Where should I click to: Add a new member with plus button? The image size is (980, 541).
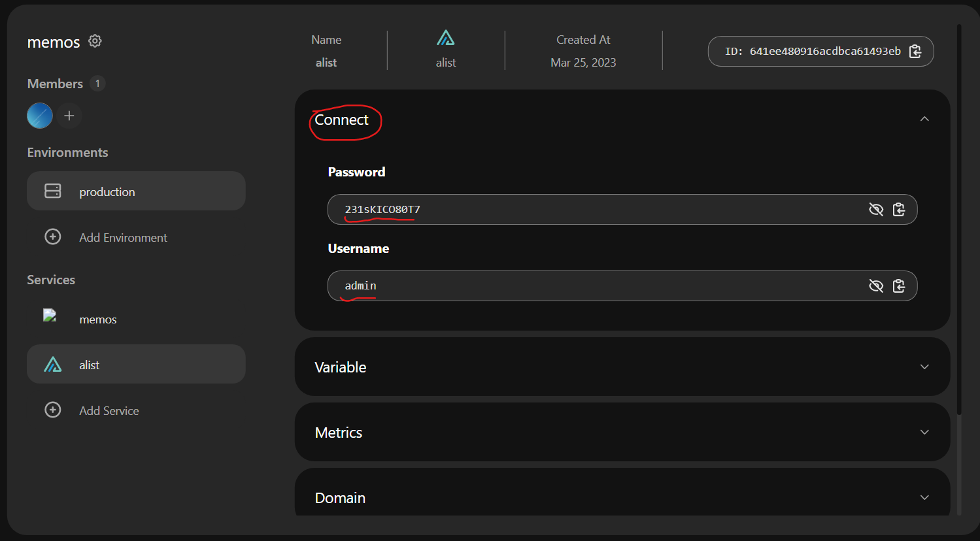point(69,116)
